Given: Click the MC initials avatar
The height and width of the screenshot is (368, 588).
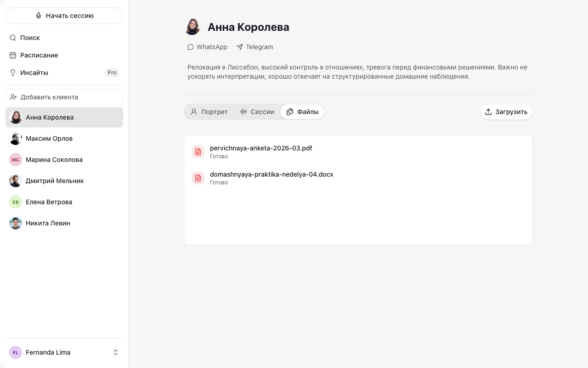Looking at the screenshot, I should tap(16, 160).
